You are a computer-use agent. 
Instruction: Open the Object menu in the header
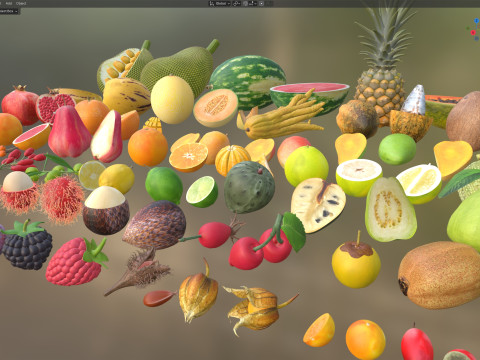click(x=21, y=3)
